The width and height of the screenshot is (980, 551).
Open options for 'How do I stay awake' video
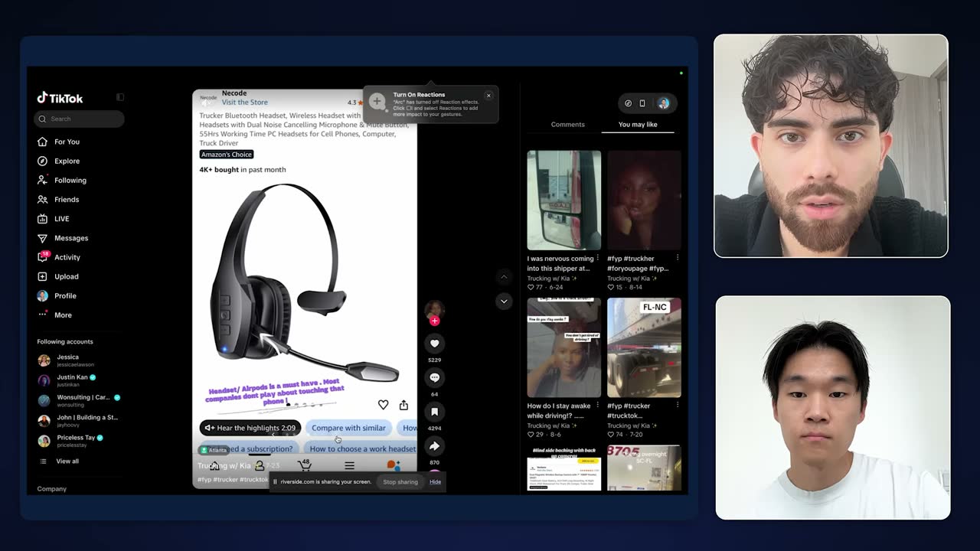pos(598,406)
